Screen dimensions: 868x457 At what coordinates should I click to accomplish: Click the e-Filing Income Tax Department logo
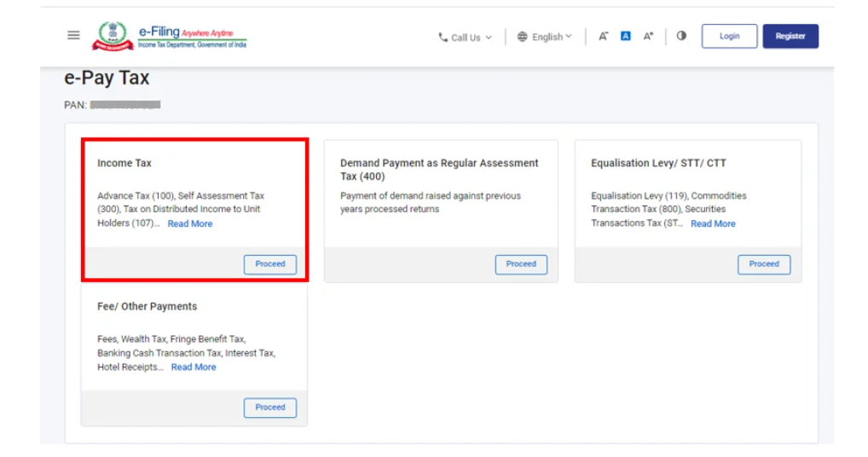click(x=169, y=37)
